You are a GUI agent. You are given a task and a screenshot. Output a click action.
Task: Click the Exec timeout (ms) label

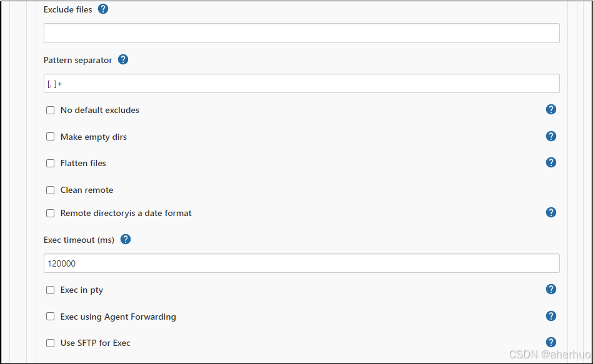click(x=79, y=240)
